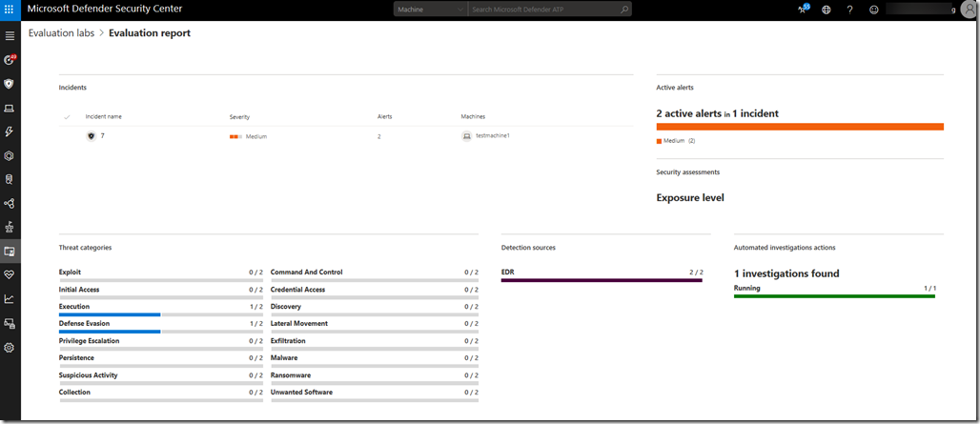Open the Machine search scope dropdown

(x=430, y=10)
